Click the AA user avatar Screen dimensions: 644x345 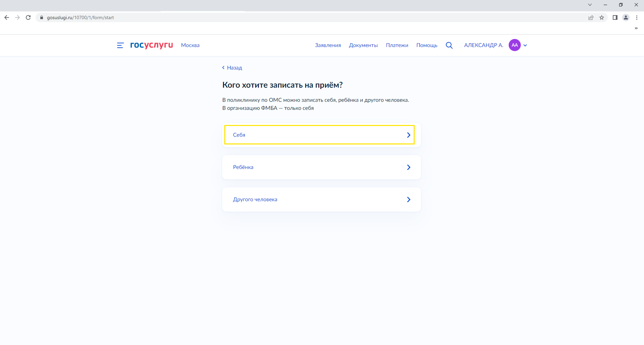[x=514, y=45]
